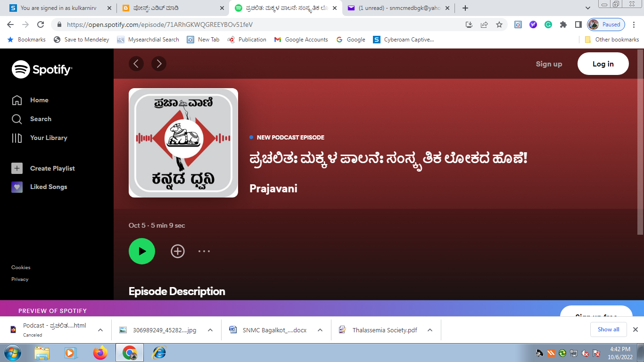This screenshot has width=644, height=362.
Task: Open the tab search dropdown arrow
Action: [588, 8]
